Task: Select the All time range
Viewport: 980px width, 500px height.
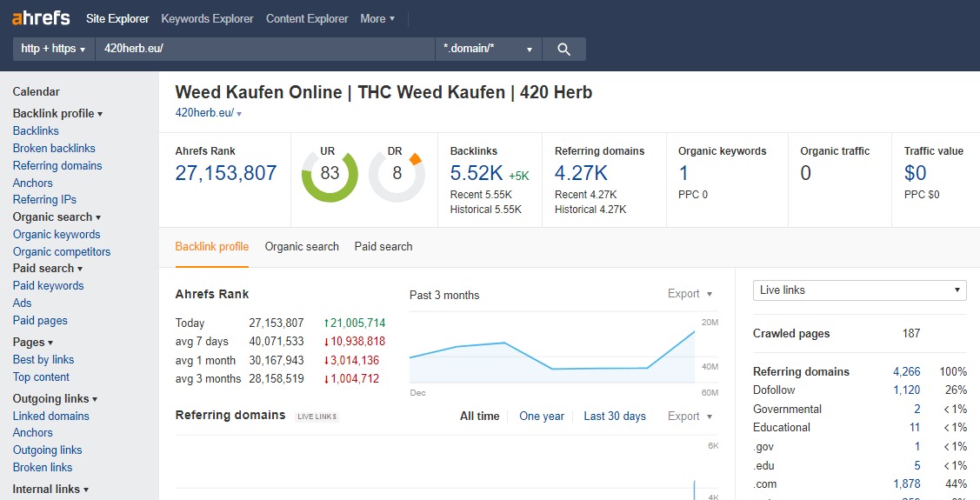Action: point(479,417)
